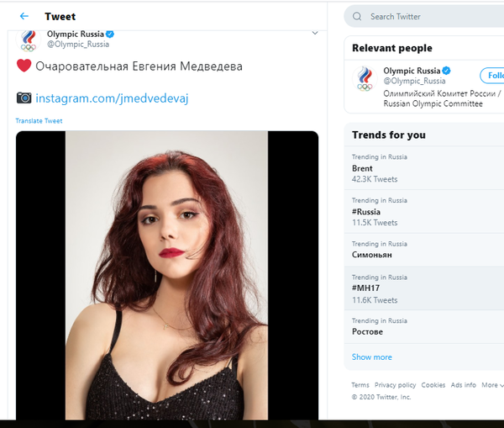This screenshot has width=504, height=428.
Task: Go back using the left arrow icon
Action: click(x=24, y=16)
